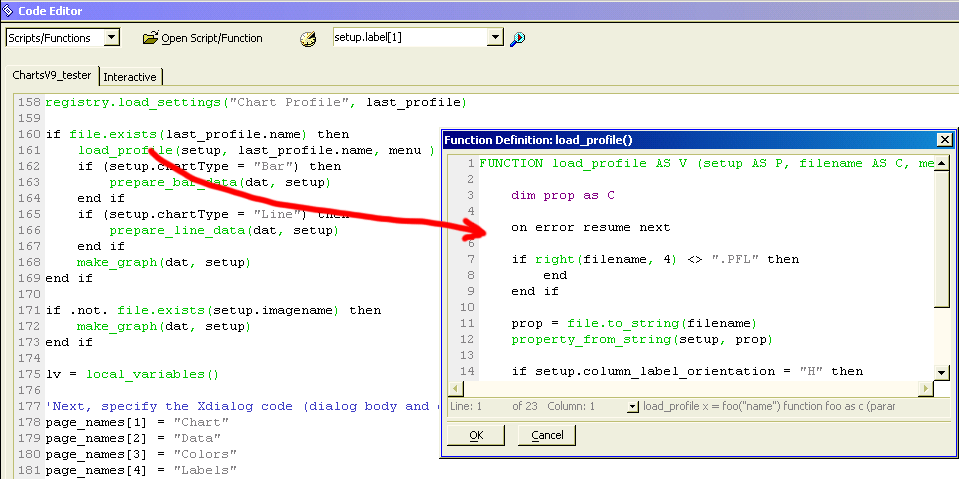Open the Scripts/Functions dropdown
The width and height of the screenshot is (959, 479).
tap(111, 38)
